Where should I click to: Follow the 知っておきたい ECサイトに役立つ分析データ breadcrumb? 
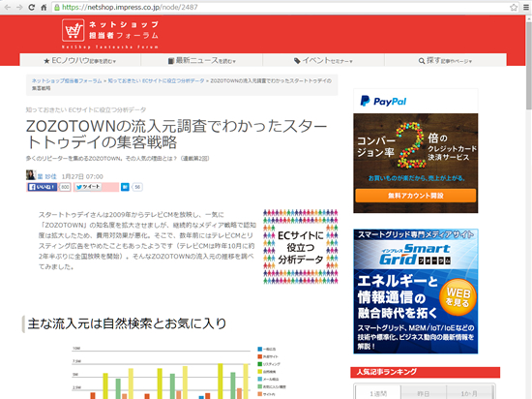(156, 80)
